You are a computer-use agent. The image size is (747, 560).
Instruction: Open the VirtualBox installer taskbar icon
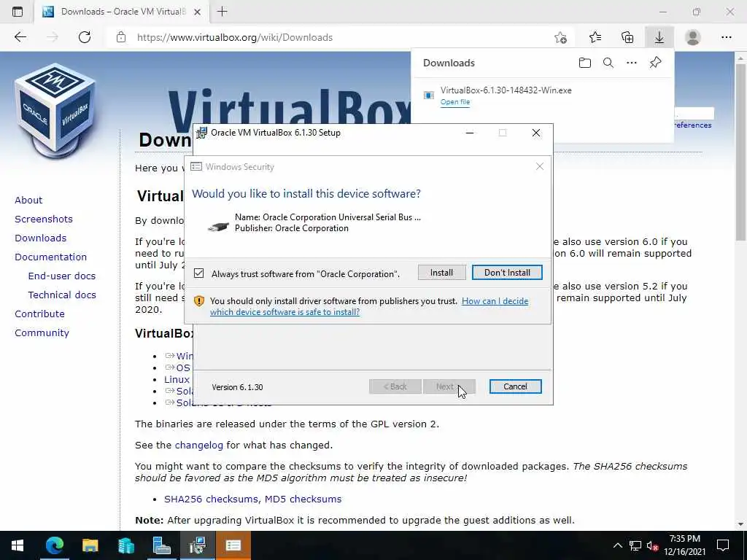[x=197, y=545]
